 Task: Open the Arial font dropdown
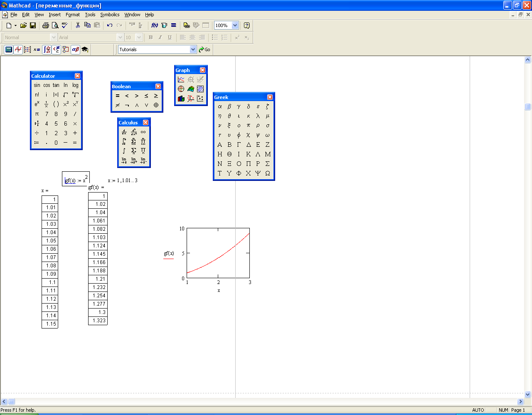[120, 37]
